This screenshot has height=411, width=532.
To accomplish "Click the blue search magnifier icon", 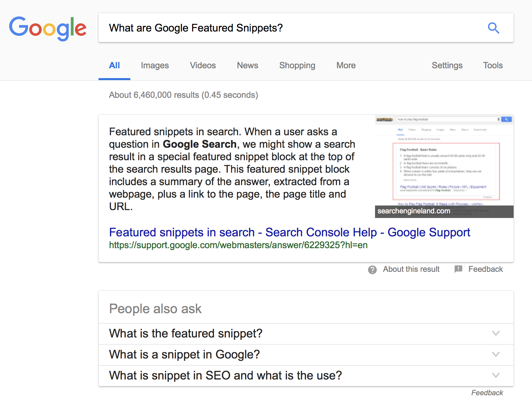I will coord(493,28).
